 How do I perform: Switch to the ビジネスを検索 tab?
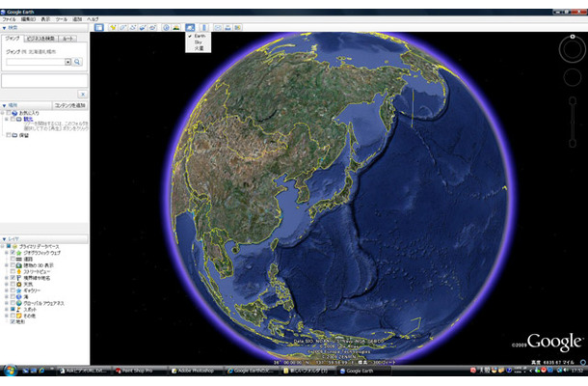(40, 39)
